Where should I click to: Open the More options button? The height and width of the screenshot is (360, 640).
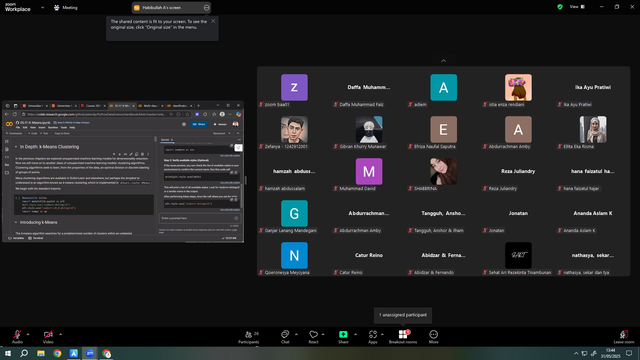tap(433, 337)
